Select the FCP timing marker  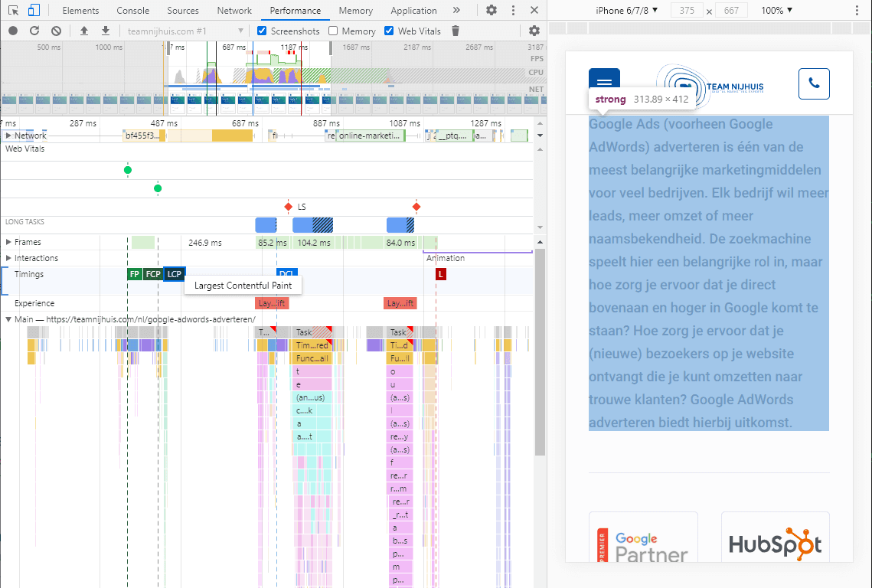click(153, 273)
